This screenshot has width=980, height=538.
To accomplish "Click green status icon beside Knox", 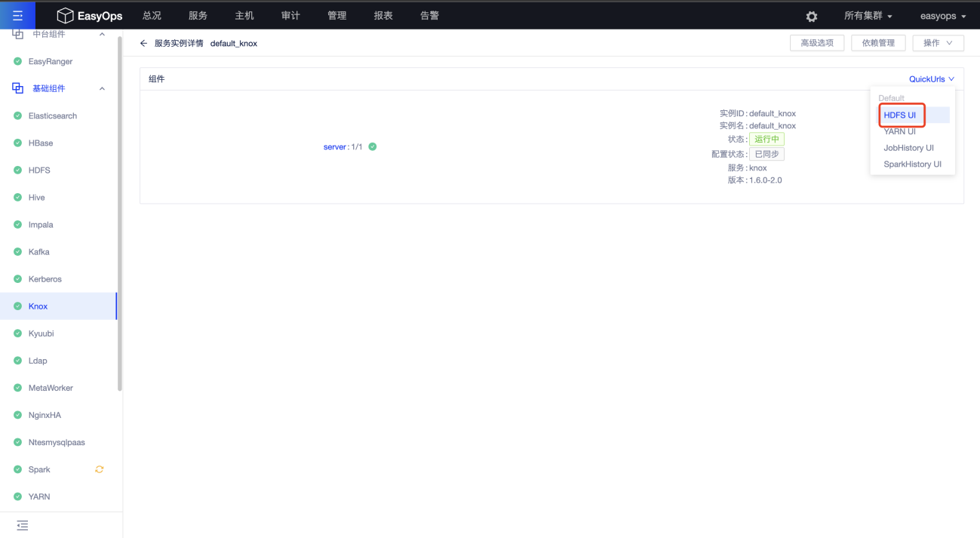I will [x=17, y=306].
